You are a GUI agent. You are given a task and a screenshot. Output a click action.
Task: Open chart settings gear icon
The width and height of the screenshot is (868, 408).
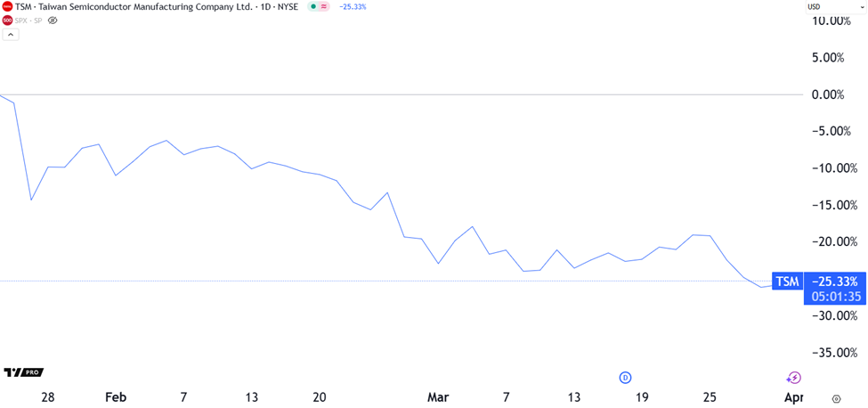[x=836, y=399]
